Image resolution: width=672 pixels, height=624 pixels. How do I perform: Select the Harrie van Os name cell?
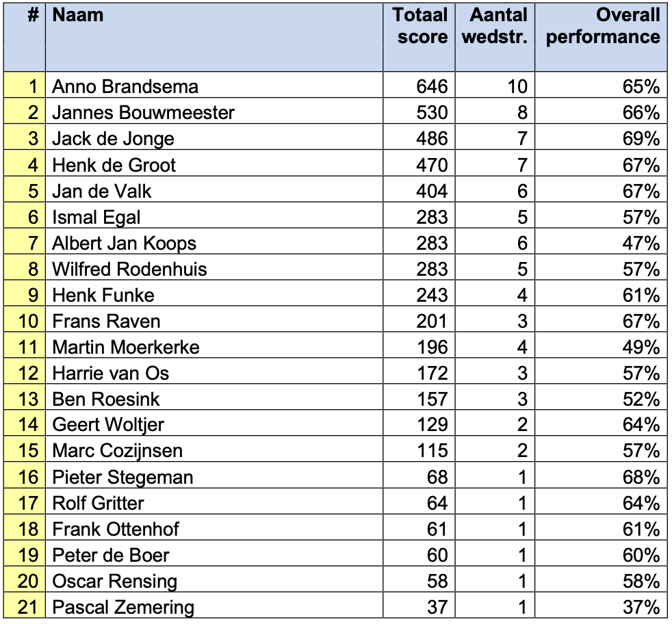click(214, 371)
